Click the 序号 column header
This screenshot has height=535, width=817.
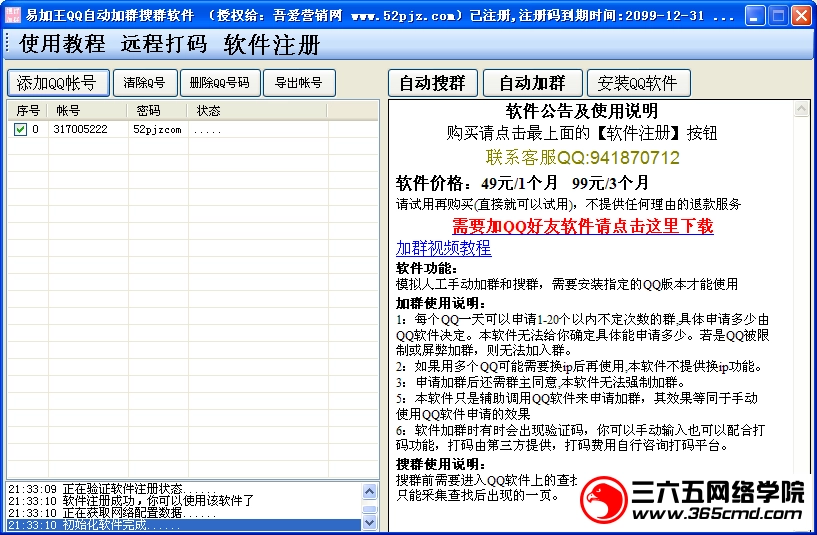point(28,110)
